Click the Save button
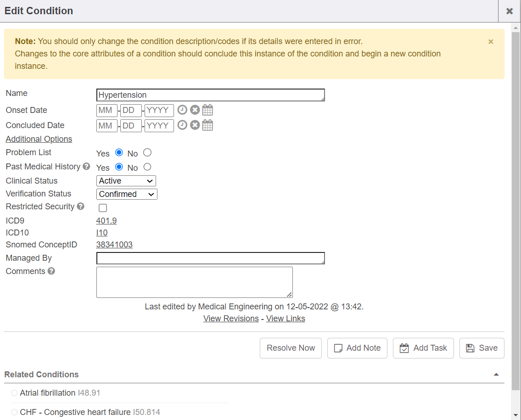Image resolution: width=521 pixels, height=420 pixels. pyautogui.click(x=482, y=348)
